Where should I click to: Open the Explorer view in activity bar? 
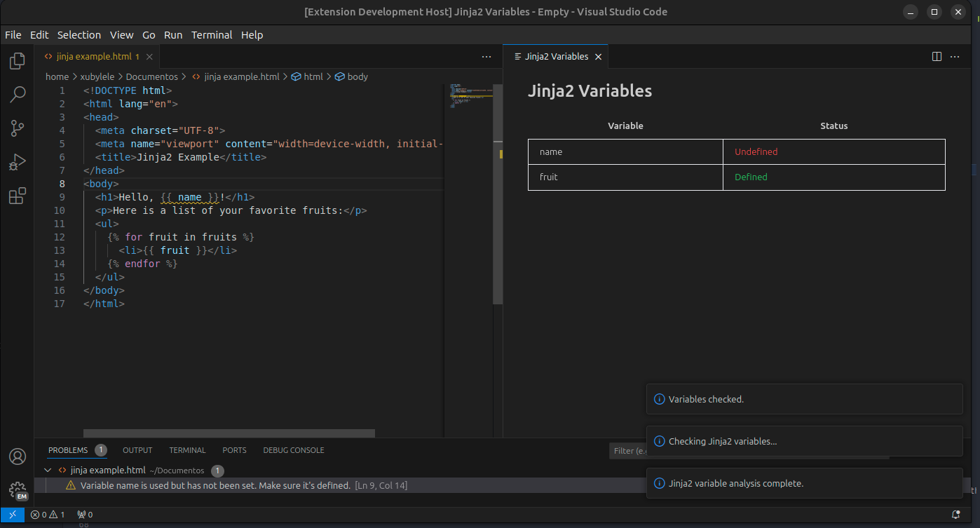pyautogui.click(x=18, y=61)
